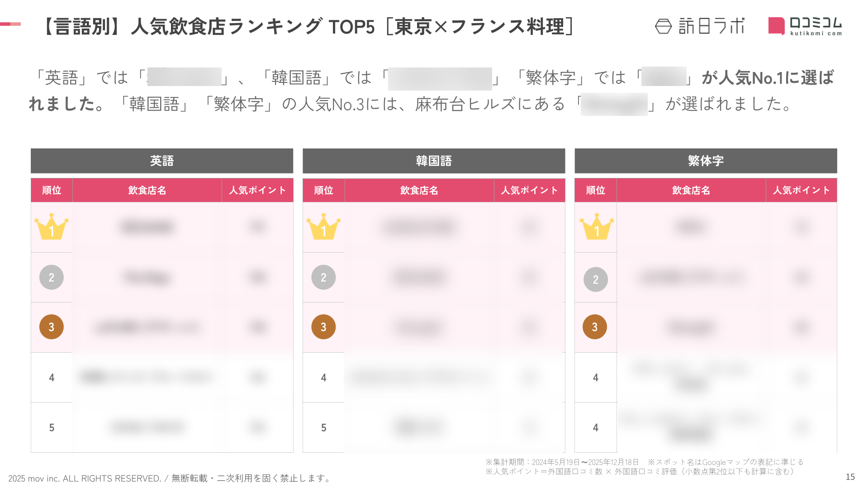Viewport: 868px width, 489px height.
Task: Click the 集計期間 footnote text
Action: pyautogui.click(x=562, y=462)
